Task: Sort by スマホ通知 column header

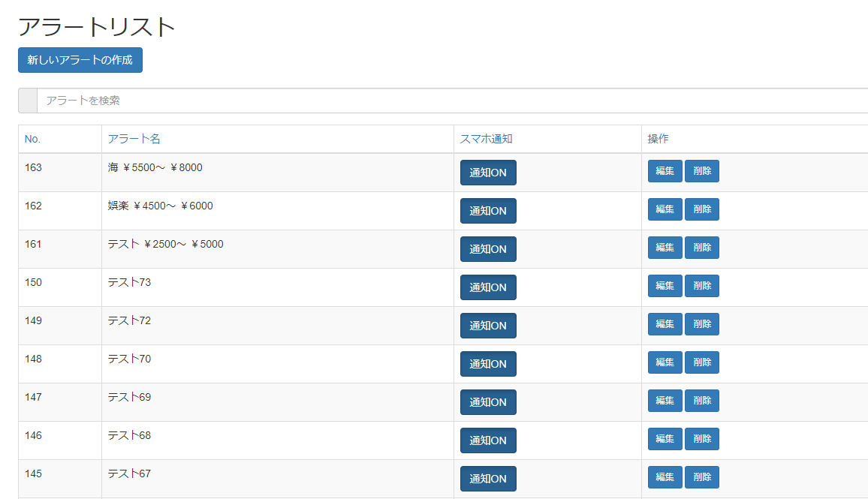Action: coord(486,139)
